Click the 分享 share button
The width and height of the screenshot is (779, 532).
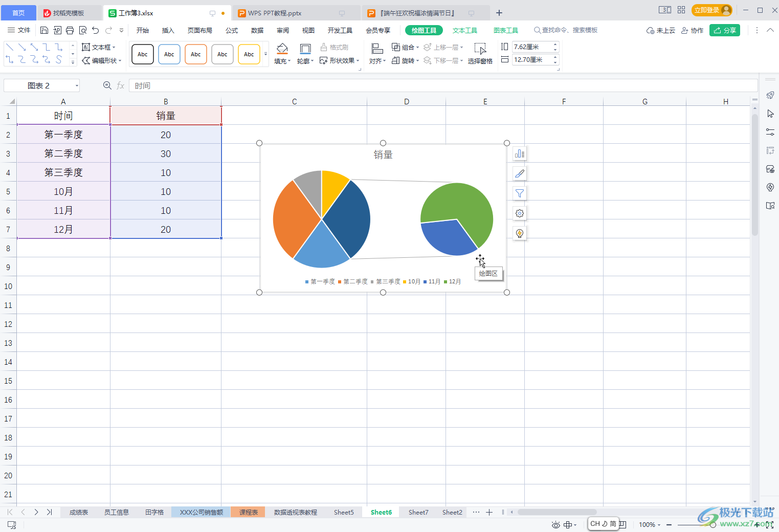point(725,30)
